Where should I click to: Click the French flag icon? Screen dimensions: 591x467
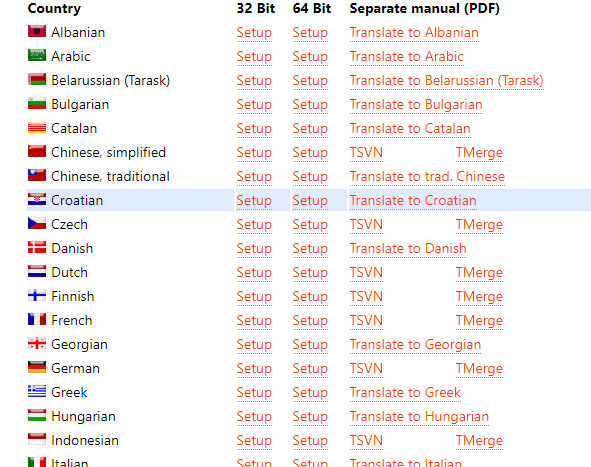tap(37, 319)
